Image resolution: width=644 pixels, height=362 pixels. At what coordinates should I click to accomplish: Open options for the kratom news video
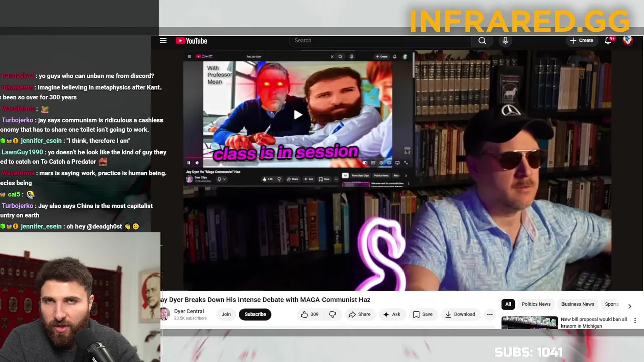click(x=635, y=320)
